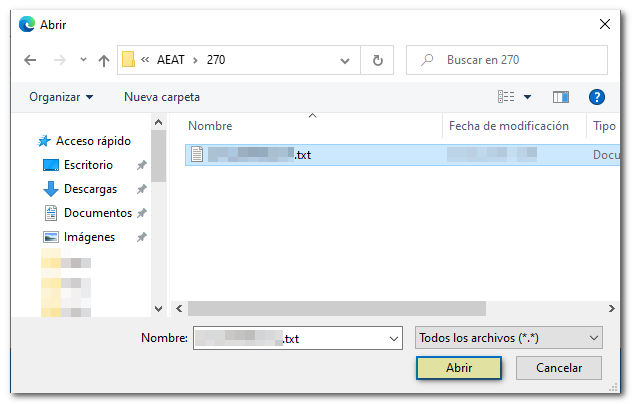Open the help question mark icon

[597, 97]
